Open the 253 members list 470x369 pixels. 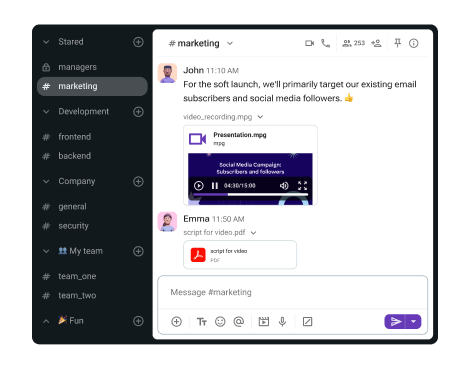(x=354, y=43)
